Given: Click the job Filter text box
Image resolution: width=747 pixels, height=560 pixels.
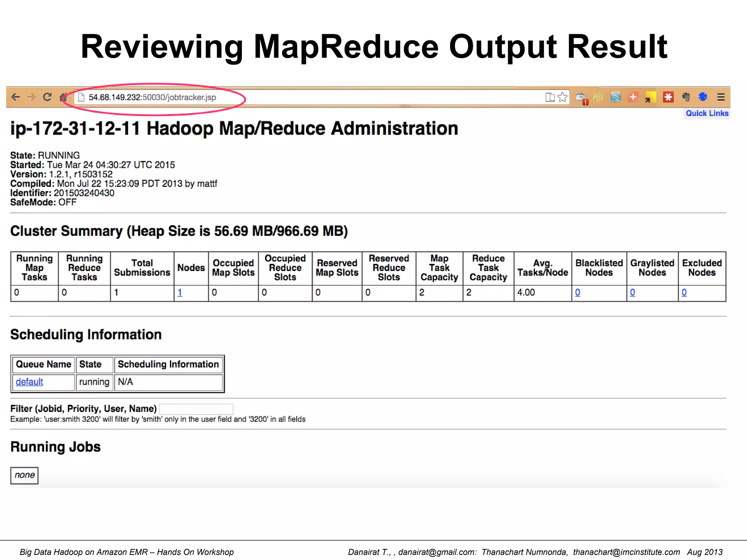Looking at the screenshot, I should 196,409.
